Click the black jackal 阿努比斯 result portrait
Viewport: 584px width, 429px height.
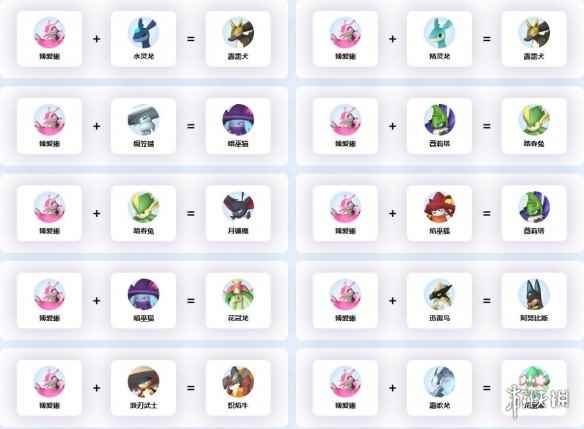click(x=534, y=294)
